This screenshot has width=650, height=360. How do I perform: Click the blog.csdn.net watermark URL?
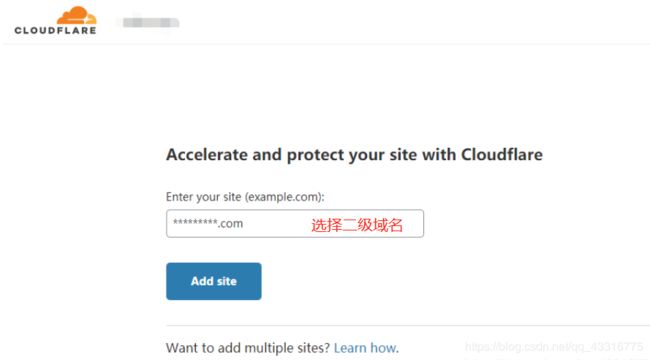point(554,347)
